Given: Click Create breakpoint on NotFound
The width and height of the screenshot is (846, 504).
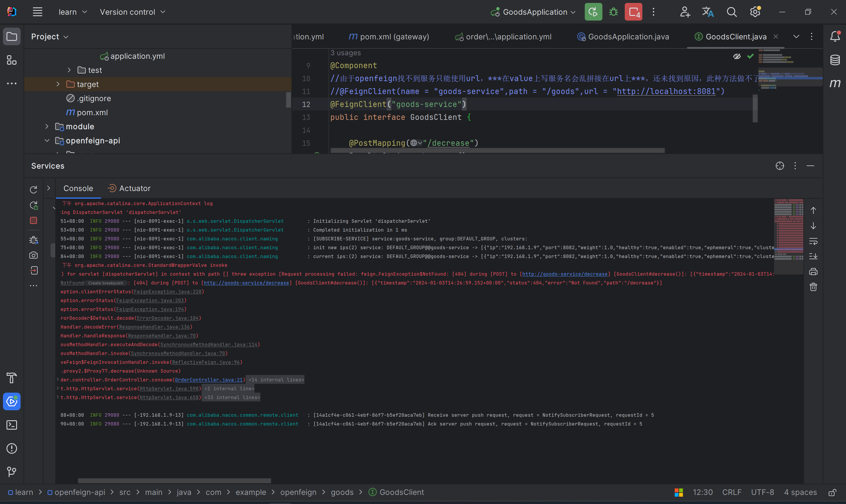Looking at the screenshot, I should coord(105,283).
